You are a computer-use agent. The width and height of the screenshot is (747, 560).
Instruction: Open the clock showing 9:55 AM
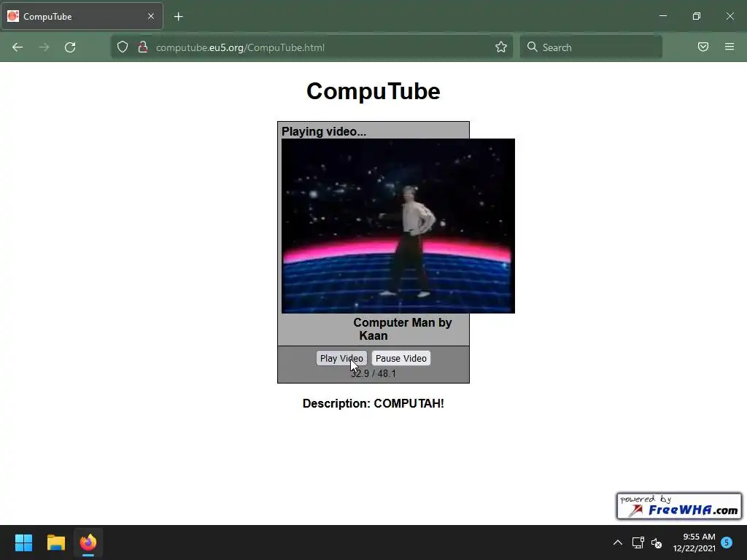[x=694, y=542]
